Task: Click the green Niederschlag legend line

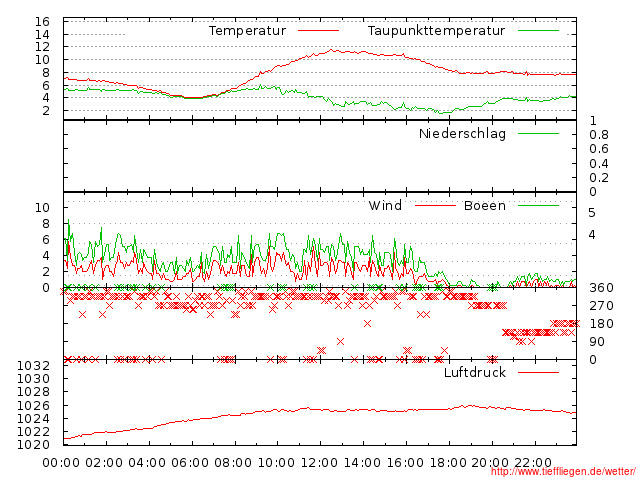Action: [538, 133]
